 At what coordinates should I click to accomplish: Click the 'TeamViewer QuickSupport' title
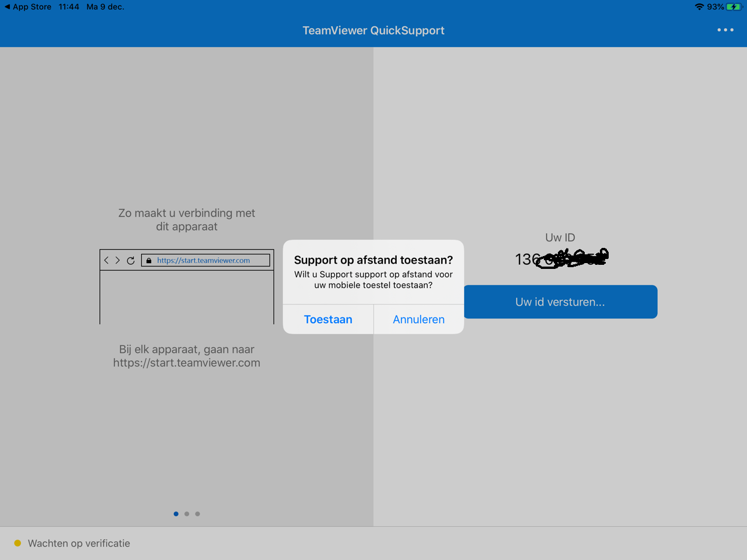(373, 30)
